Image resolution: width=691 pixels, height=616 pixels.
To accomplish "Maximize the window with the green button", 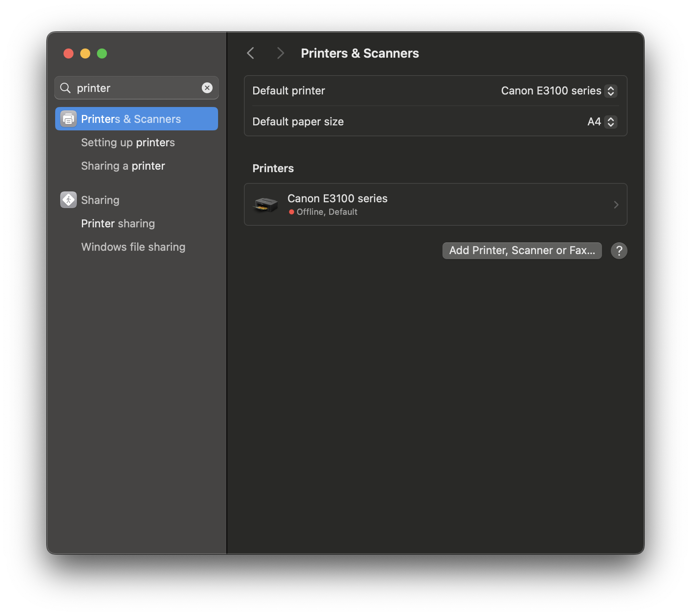I will pos(102,53).
